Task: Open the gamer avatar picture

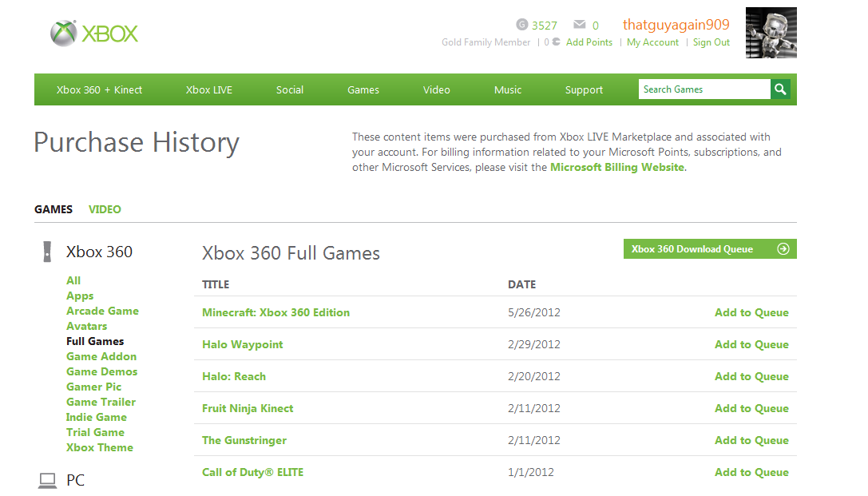Action: [771, 34]
